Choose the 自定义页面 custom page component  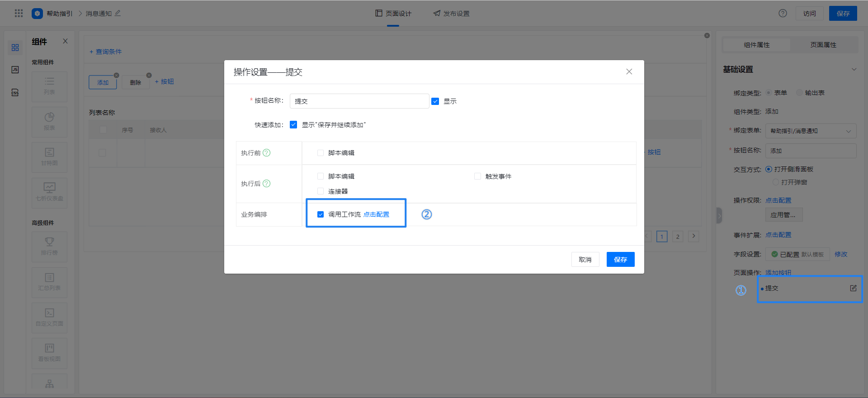point(49,318)
